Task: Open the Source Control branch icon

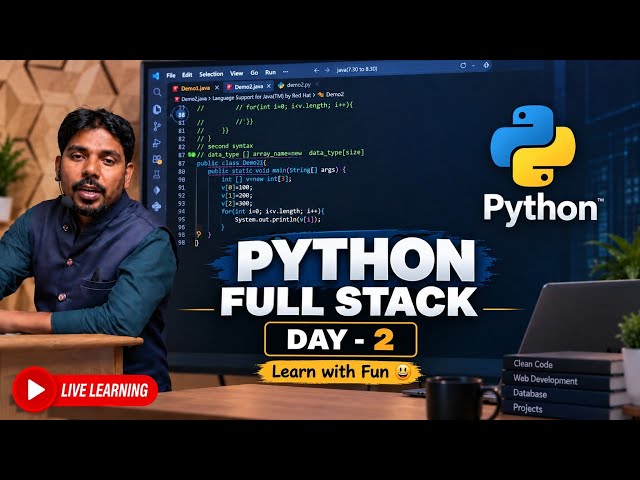Action: click(157, 126)
